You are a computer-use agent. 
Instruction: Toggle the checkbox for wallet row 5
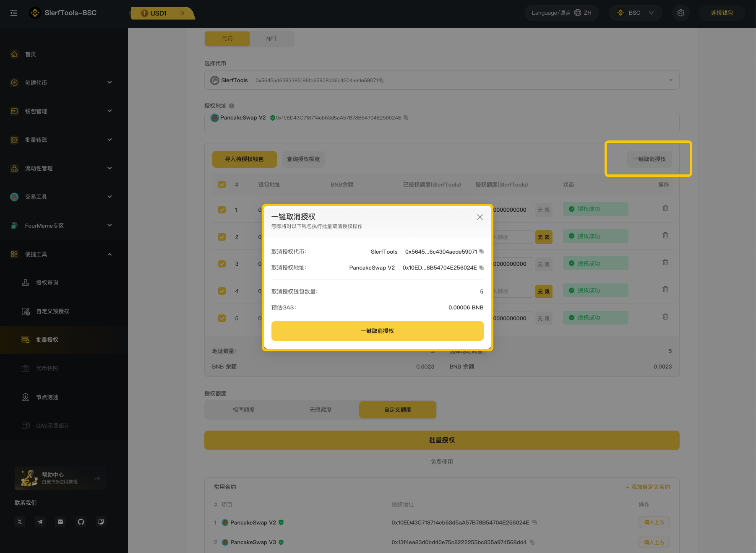222,318
